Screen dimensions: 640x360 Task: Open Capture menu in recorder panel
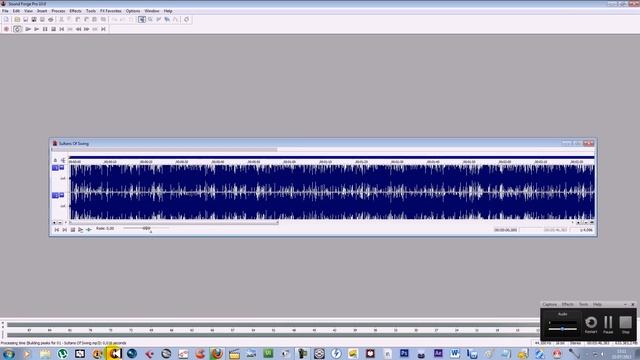(549, 304)
